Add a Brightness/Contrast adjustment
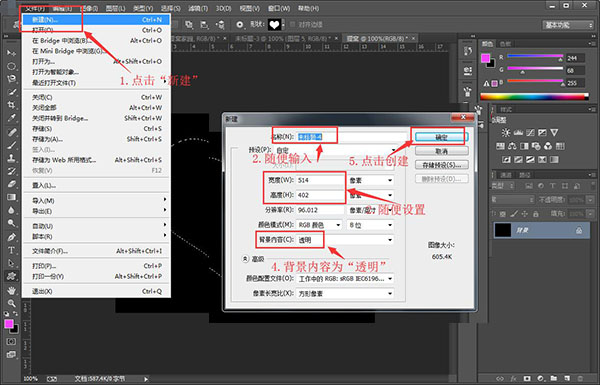Viewport: 600px width, 385px height. (x=506, y=132)
